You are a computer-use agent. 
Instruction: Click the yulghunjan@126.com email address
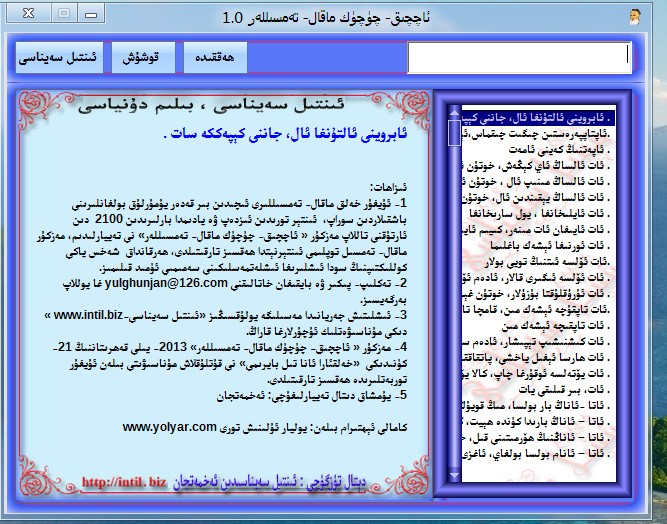pyautogui.click(x=166, y=283)
